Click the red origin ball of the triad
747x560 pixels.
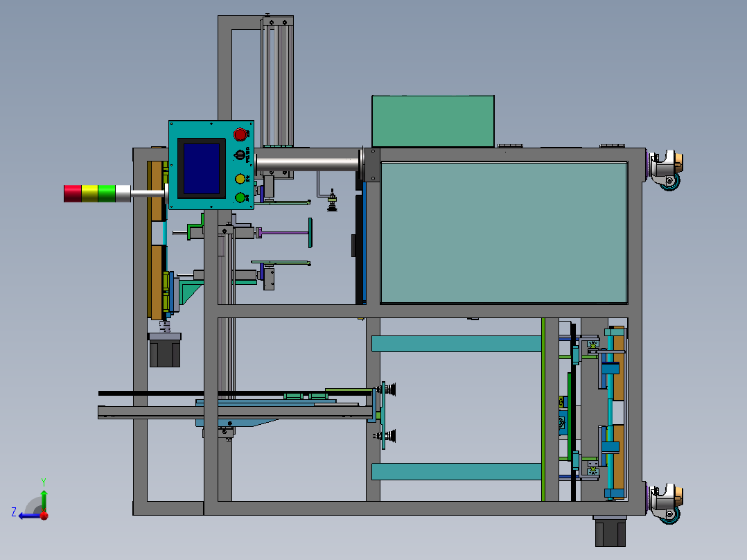coord(44,516)
